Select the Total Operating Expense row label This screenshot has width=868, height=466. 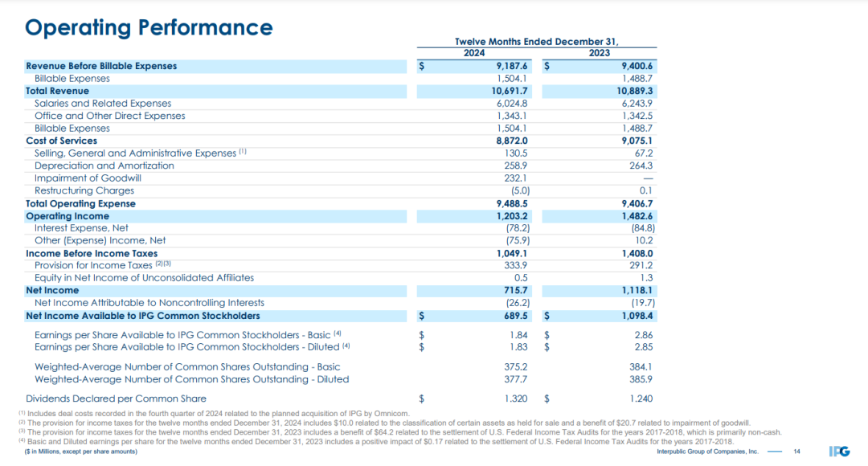pyautogui.click(x=80, y=203)
